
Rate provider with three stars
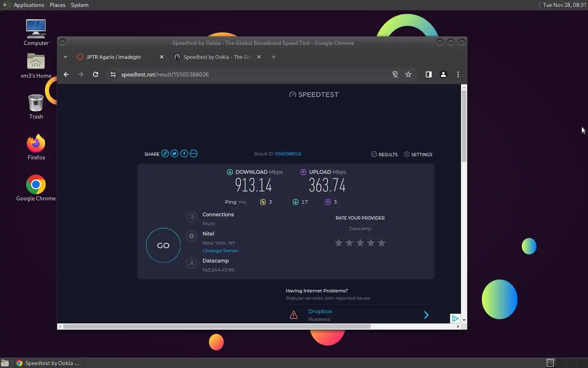click(360, 243)
